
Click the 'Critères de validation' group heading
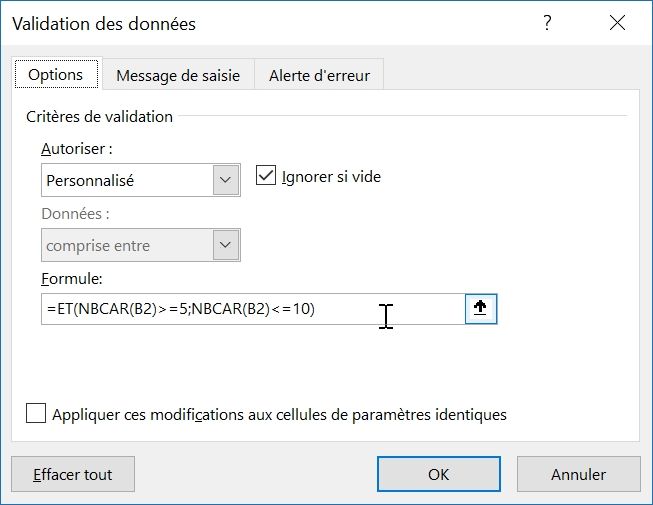pyautogui.click(x=99, y=116)
